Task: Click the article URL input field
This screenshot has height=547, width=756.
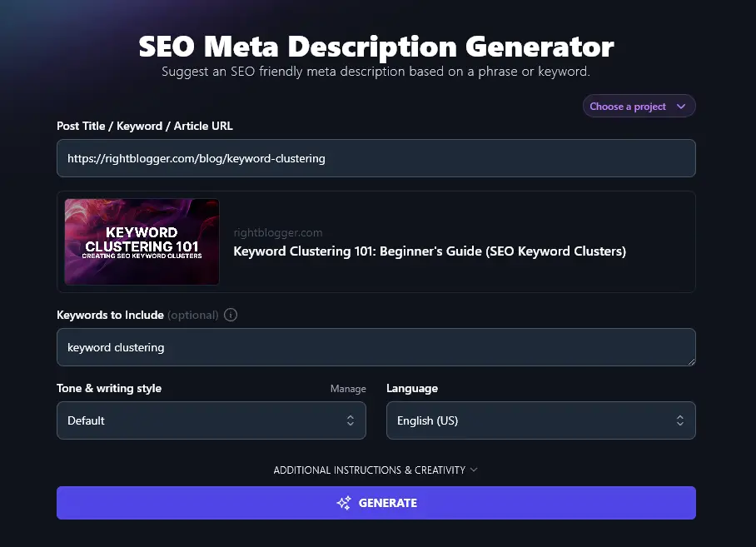Action: click(x=376, y=158)
